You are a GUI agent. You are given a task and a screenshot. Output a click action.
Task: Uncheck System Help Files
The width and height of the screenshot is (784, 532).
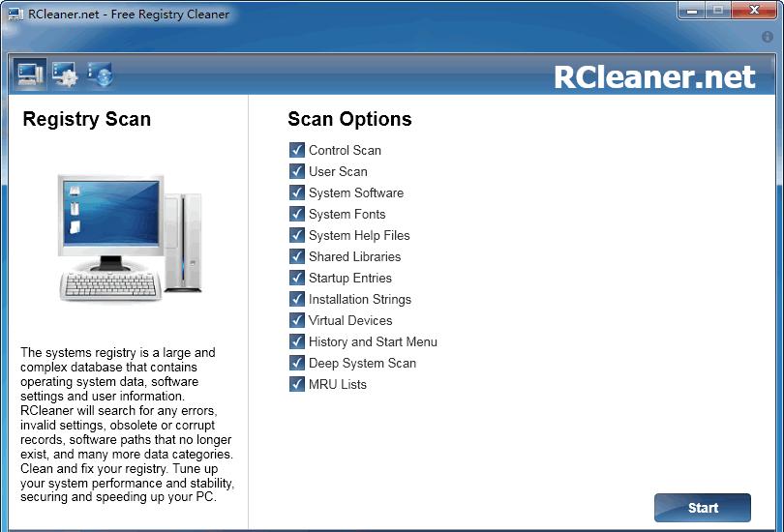[x=297, y=235]
